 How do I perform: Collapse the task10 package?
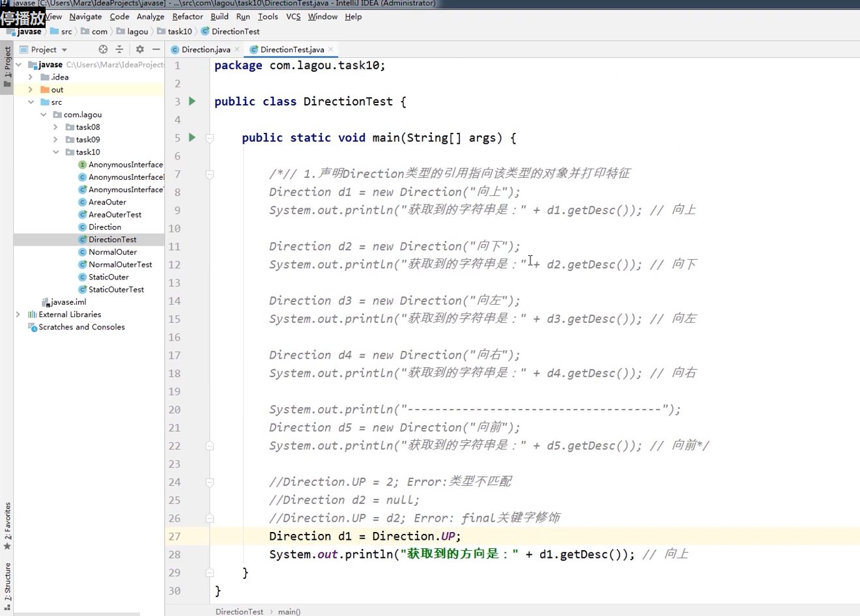coord(56,152)
